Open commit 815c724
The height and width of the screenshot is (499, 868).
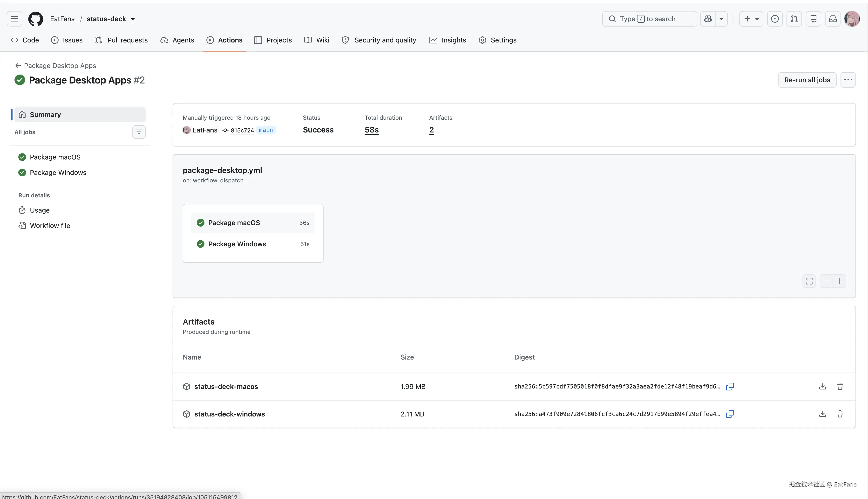click(242, 130)
